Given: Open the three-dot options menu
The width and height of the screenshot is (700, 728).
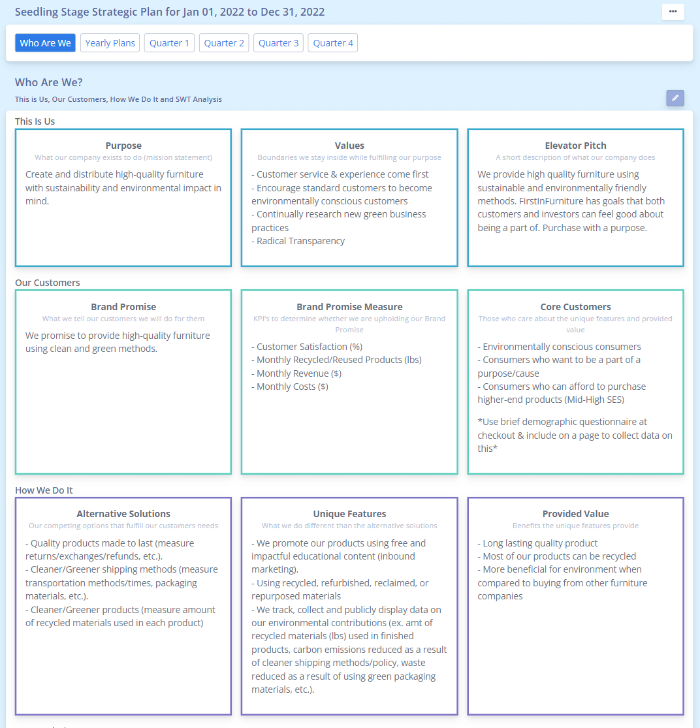Looking at the screenshot, I should [673, 12].
